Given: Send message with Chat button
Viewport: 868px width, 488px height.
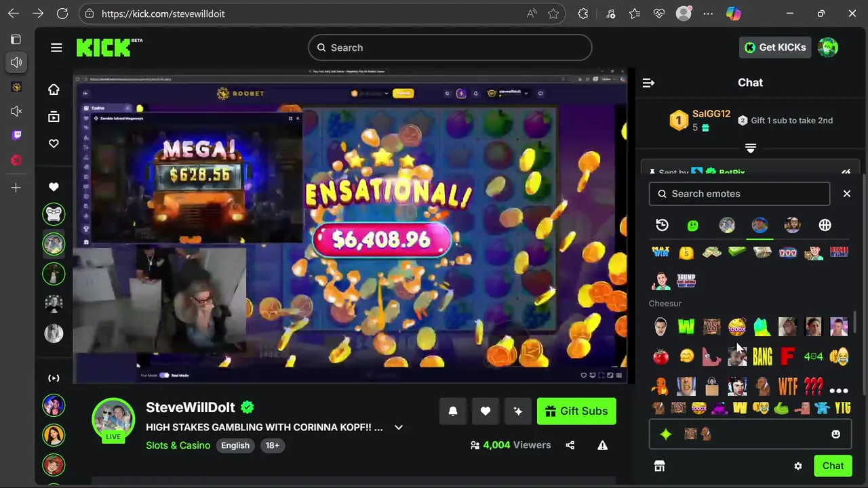Looking at the screenshot, I should [833, 466].
